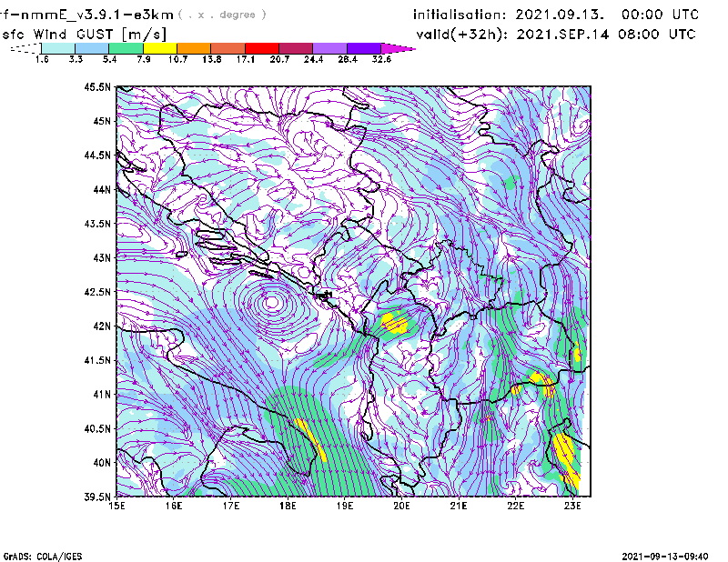728x562 pixels.
Task: Click the legend value 13.8
Action: pyautogui.click(x=212, y=59)
